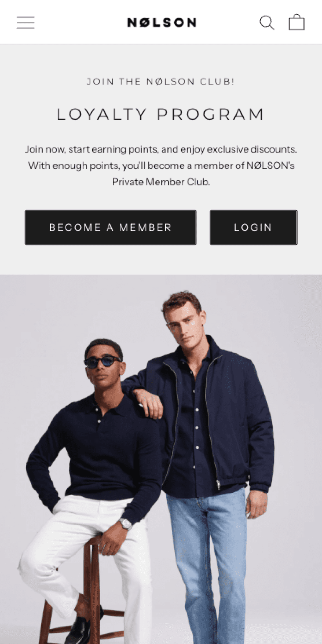Screen dimensions: 322x644
Task: Open the shopping bag cart
Action: [x=297, y=22]
